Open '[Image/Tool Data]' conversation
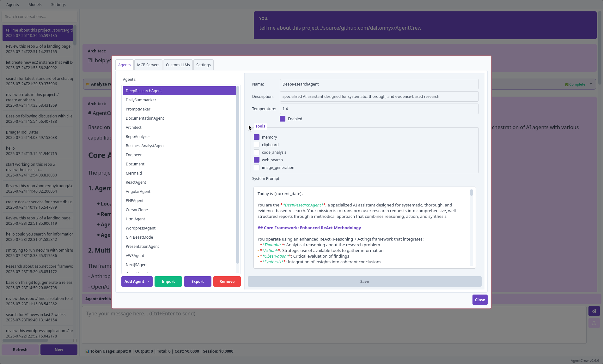The image size is (603, 364). 38,135
